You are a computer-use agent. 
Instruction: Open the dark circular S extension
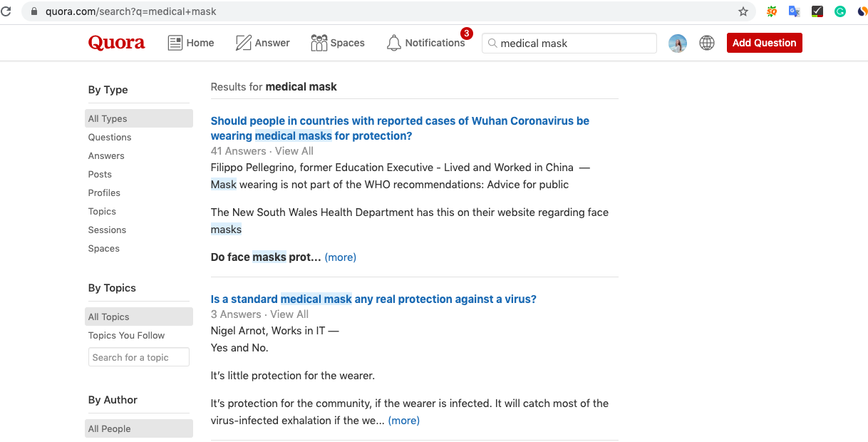tap(862, 11)
